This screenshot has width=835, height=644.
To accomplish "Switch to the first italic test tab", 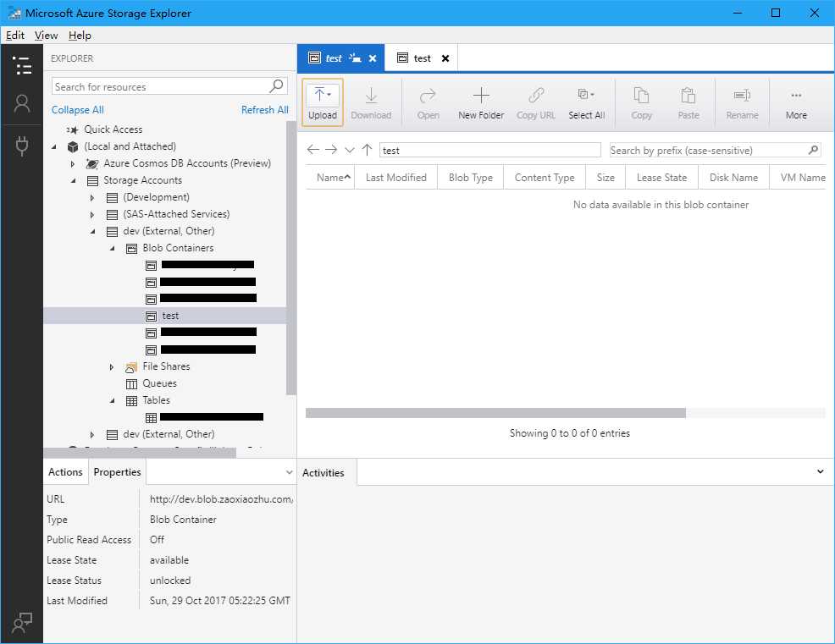I will [x=334, y=58].
